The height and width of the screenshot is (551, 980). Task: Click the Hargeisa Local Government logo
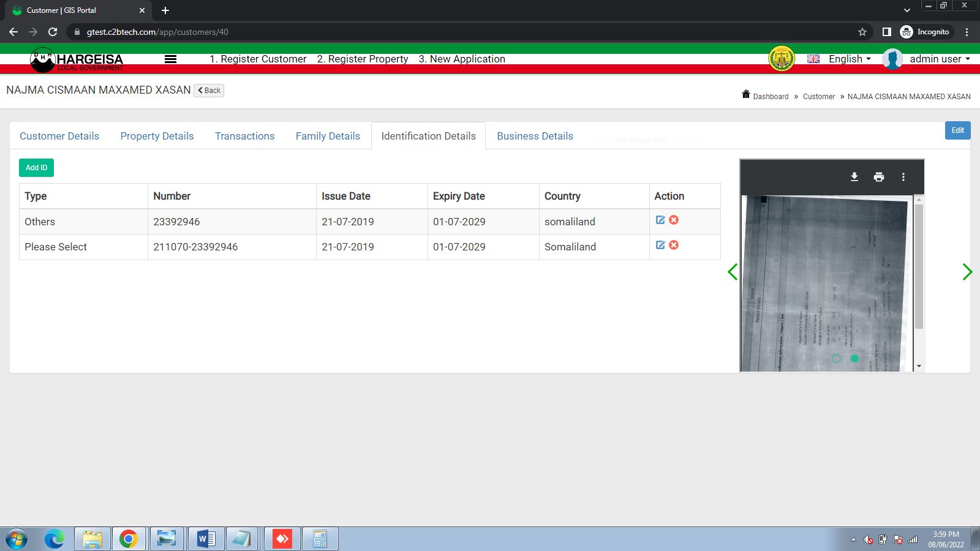(77, 59)
